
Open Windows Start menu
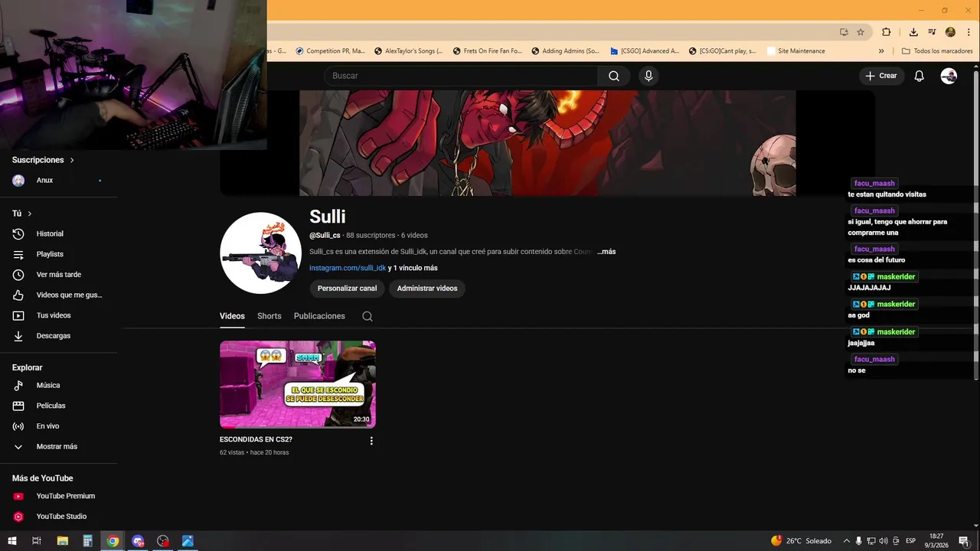point(11,541)
